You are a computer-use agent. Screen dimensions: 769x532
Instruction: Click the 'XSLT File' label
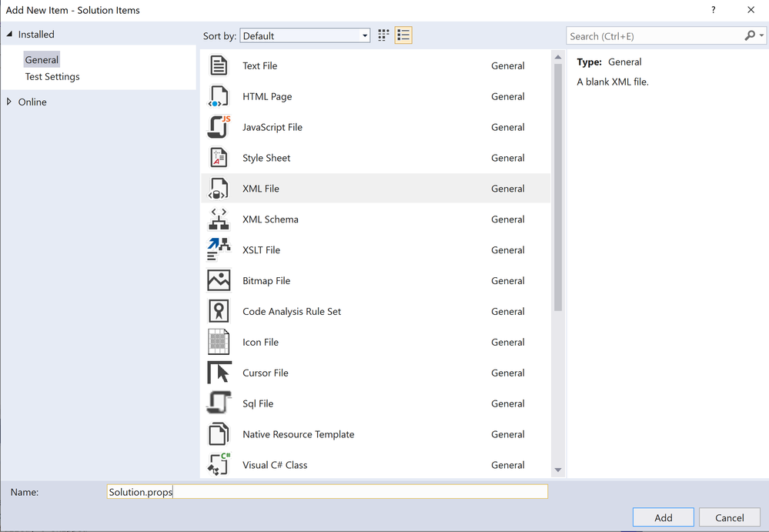point(262,250)
